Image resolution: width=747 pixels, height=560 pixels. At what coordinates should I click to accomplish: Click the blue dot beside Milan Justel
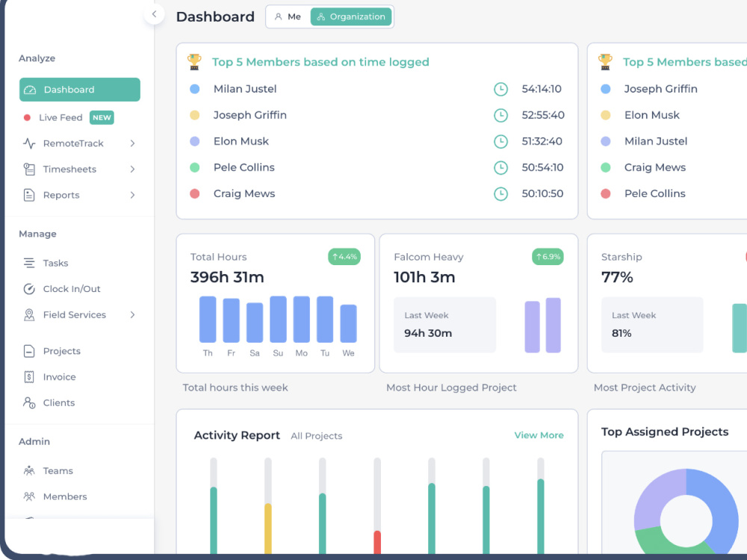(x=194, y=89)
